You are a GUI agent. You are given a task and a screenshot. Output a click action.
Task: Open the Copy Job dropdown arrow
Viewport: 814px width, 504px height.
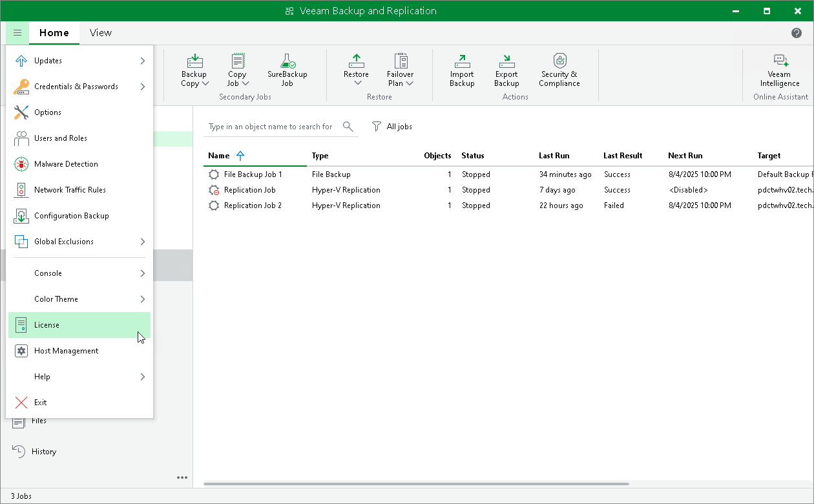(x=245, y=83)
